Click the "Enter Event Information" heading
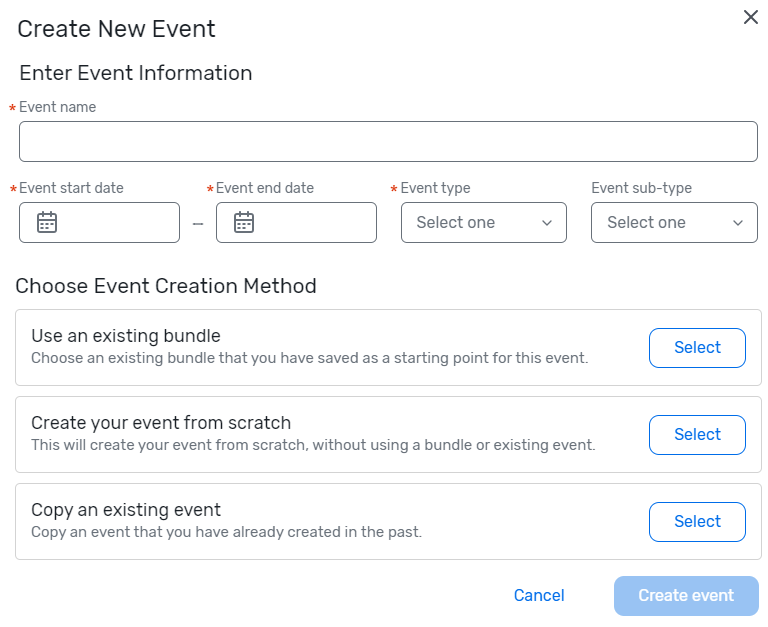 click(136, 73)
